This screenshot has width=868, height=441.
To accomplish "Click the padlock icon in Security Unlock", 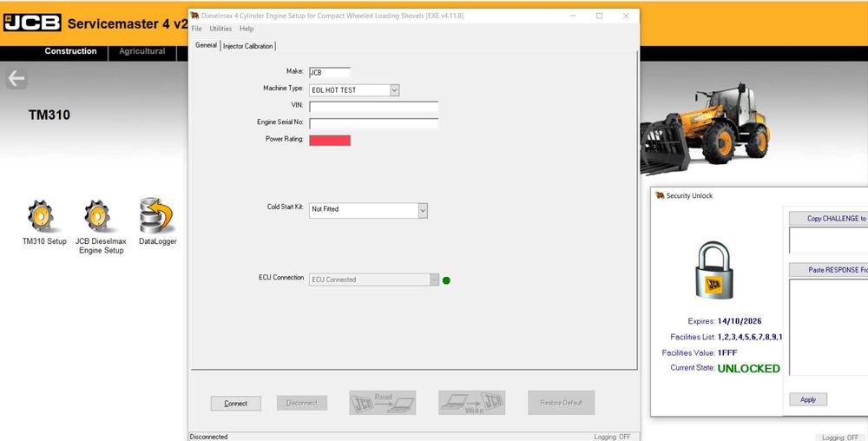I will click(714, 270).
